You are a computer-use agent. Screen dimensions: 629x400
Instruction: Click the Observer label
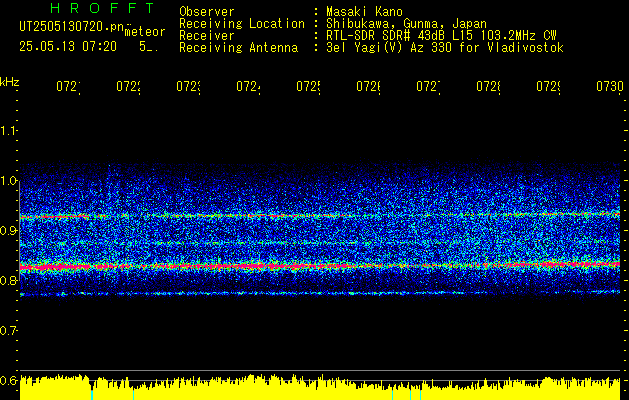pos(207,11)
